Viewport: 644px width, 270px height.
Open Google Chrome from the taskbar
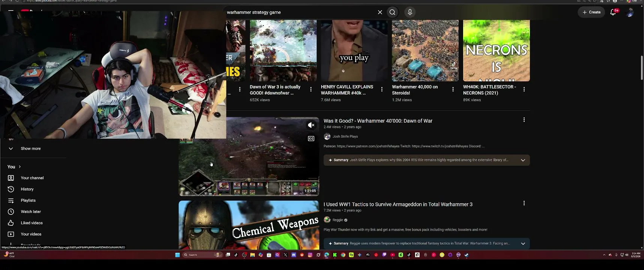pos(343,255)
